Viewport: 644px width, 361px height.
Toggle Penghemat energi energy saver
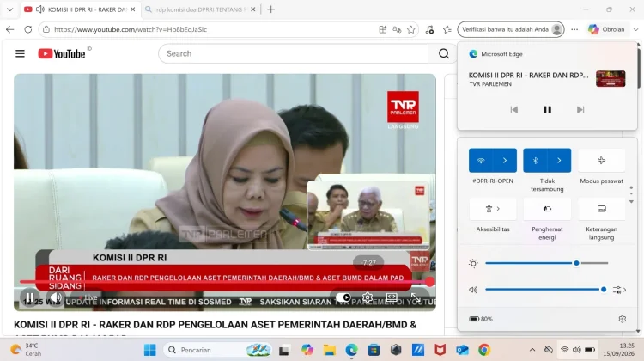pos(547,209)
